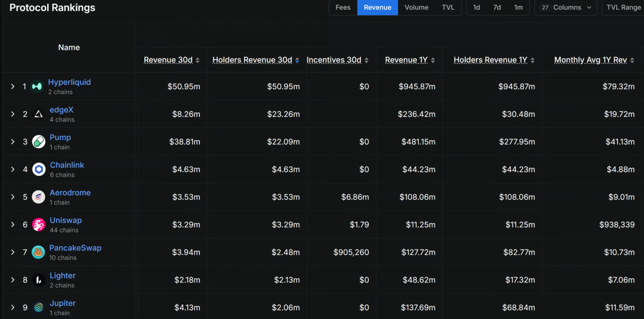Screen dimensions: 644x319
Task: Open the Pump protocol link
Action: coord(60,137)
